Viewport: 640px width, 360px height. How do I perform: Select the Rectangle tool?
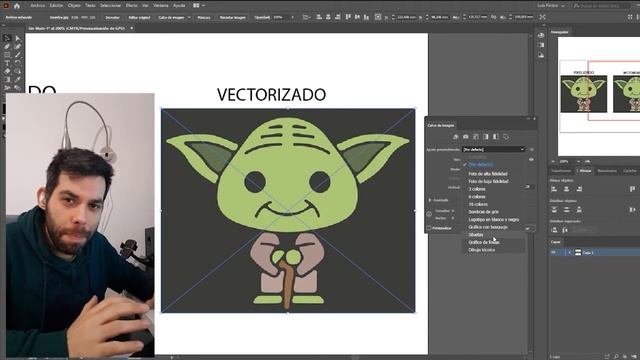[x=7, y=55]
